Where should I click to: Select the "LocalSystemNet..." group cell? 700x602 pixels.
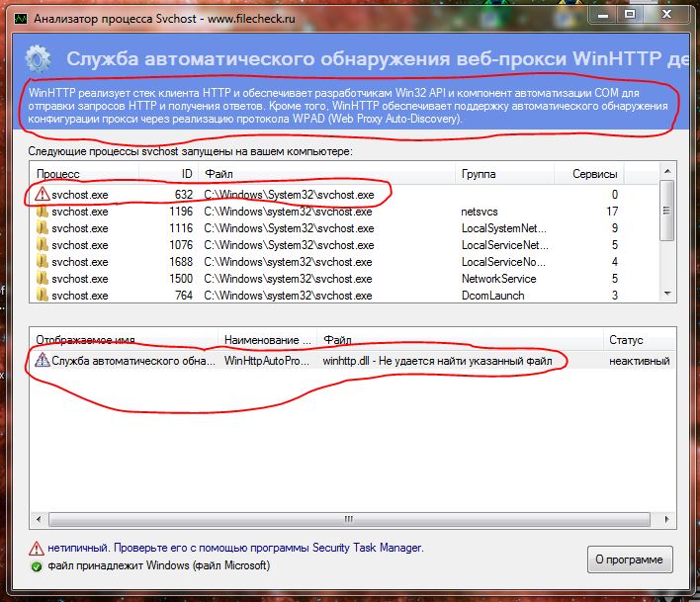(x=503, y=228)
